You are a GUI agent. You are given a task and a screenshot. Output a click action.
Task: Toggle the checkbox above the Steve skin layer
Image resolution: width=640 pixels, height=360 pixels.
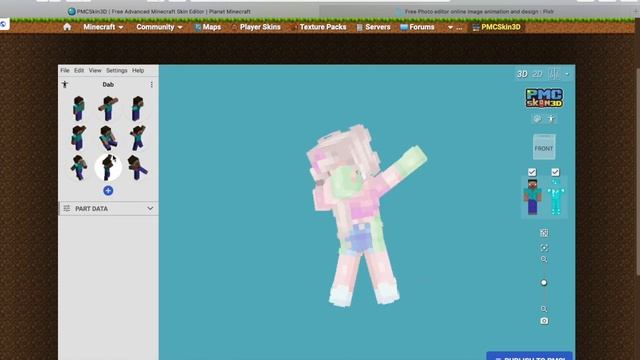pyautogui.click(x=532, y=172)
